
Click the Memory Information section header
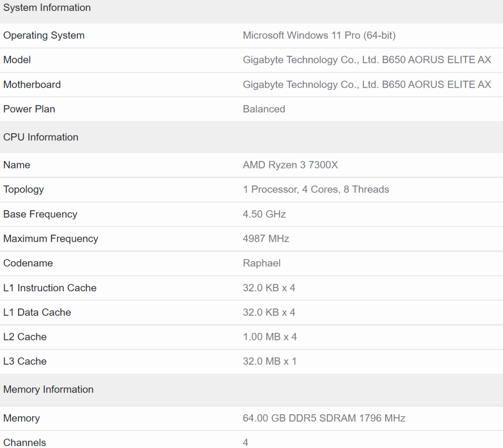48,389
